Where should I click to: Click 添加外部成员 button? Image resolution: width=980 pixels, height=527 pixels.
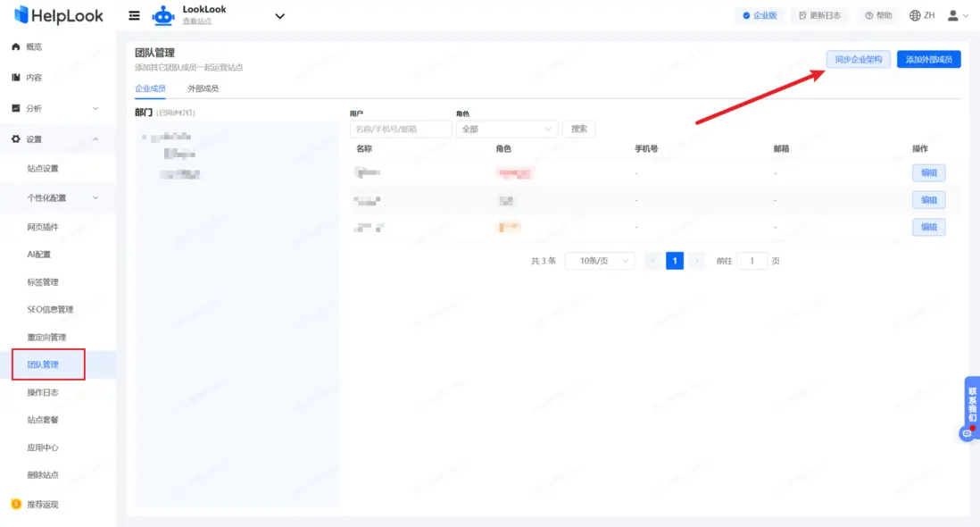(929, 59)
